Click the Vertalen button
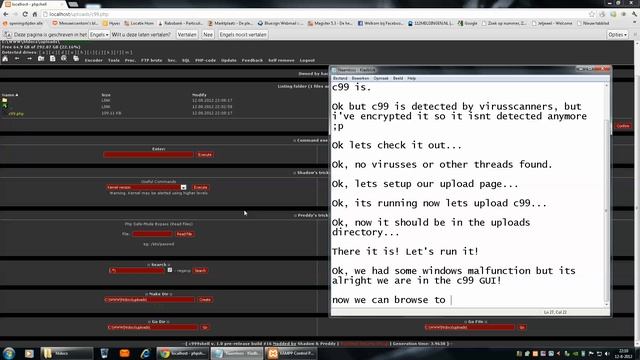 pos(187,35)
